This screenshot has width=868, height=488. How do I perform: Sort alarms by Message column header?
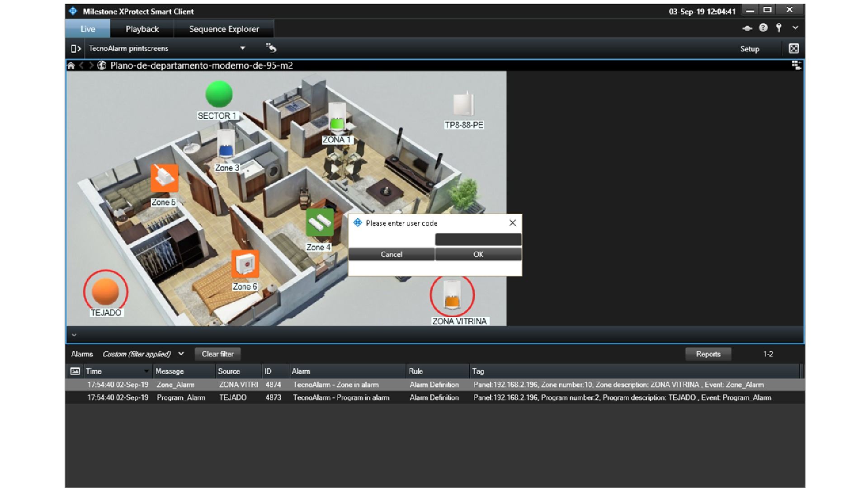(x=184, y=371)
